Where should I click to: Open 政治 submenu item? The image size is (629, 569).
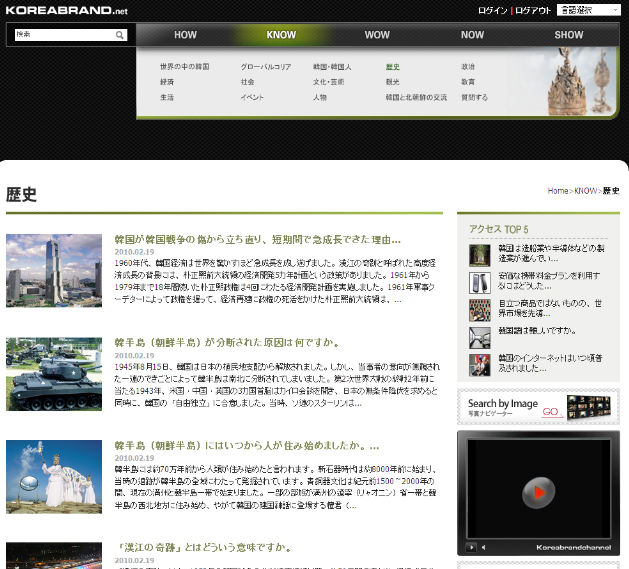tap(468, 67)
